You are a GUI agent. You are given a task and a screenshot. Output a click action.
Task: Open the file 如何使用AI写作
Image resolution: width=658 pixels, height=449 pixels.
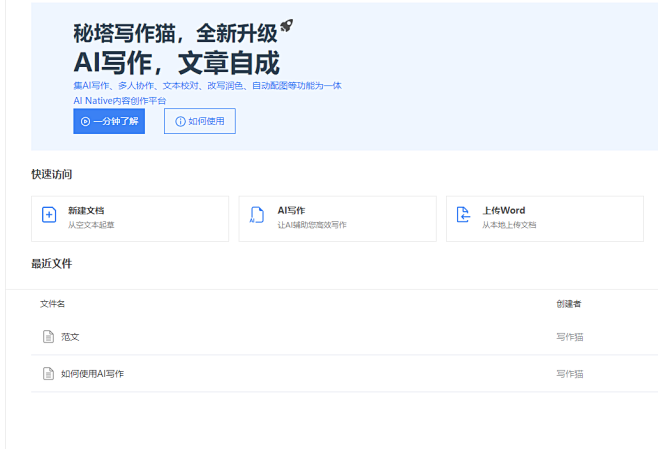[92, 373]
